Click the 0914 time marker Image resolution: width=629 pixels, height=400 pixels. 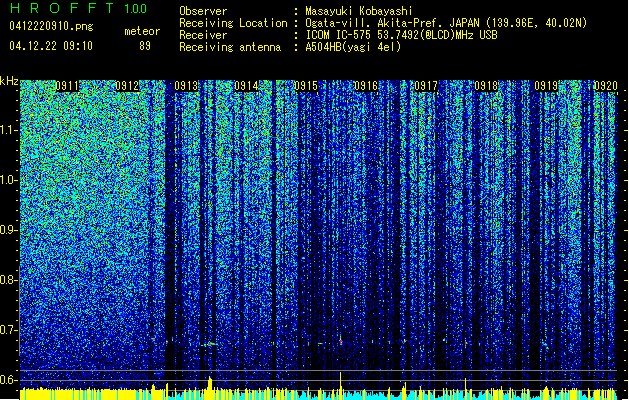click(x=246, y=86)
